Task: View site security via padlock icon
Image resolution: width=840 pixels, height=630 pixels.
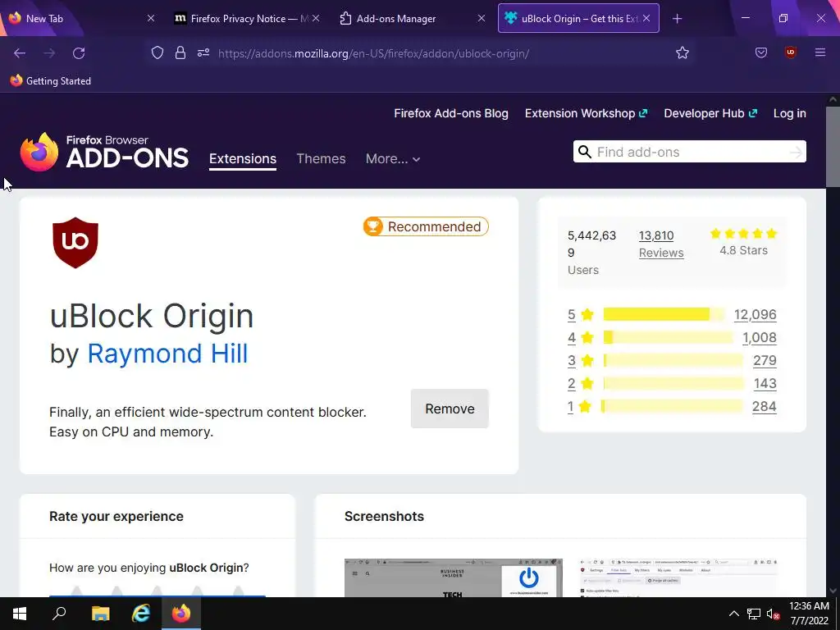Action: click(x=180, y=52)
